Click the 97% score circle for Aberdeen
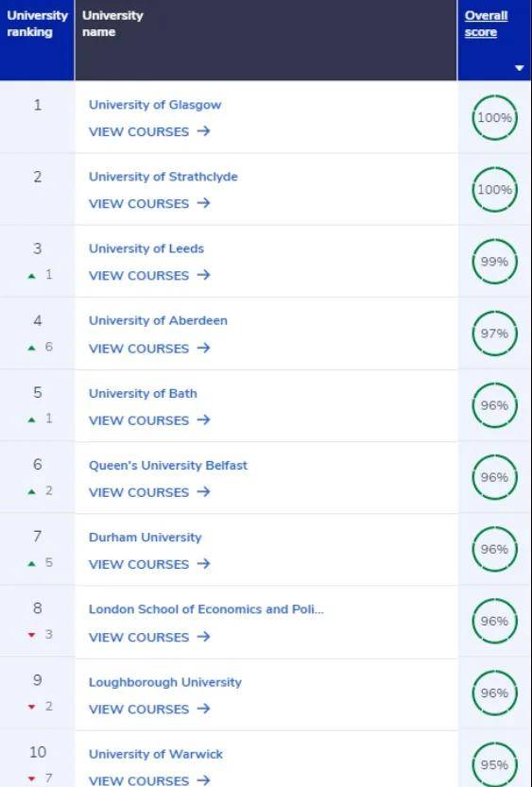The height and width of the screenshot is (787, 532). [x=494, y=334]
